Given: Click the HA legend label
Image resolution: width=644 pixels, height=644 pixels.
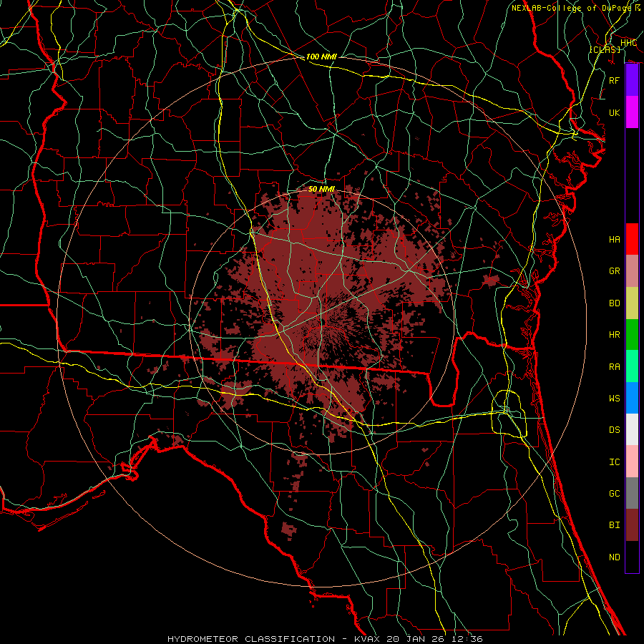Looking at the screenshot, I should (615, 240).
